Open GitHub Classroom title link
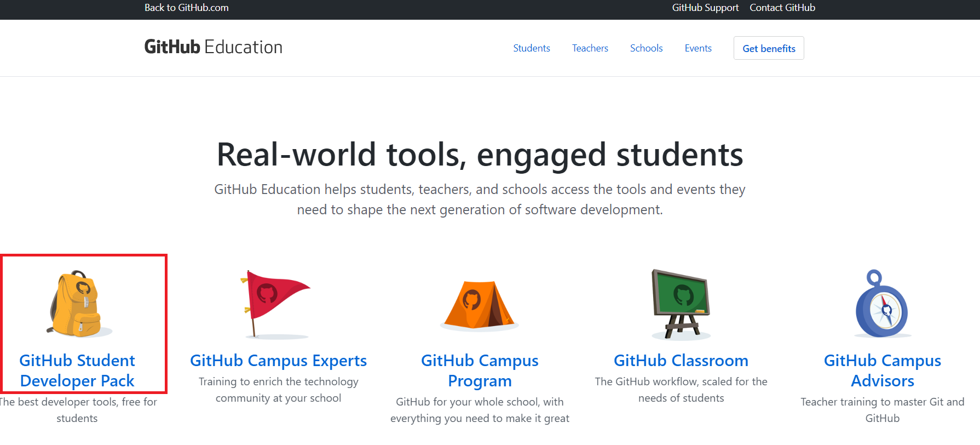This screenshot has width=980, height=445. (x=681, y=361)
